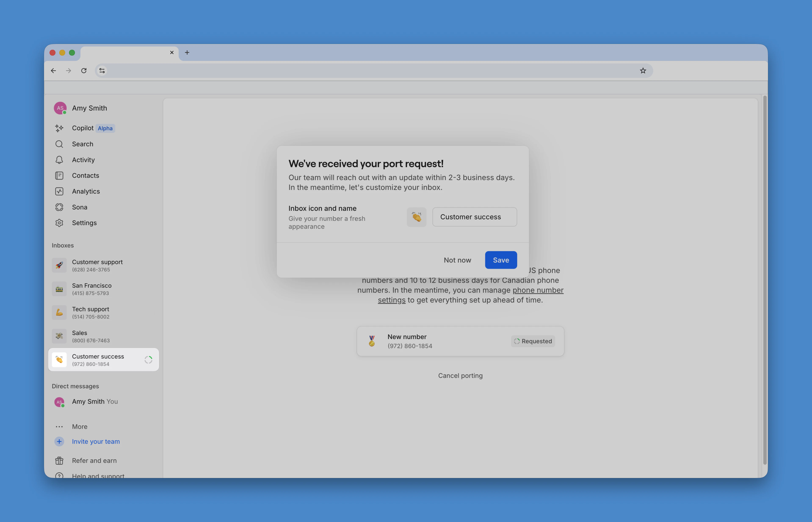The height and width of the screenshot is (522, 812).
Task: Bookmark page with the star icon
Action: click(643, 70)
